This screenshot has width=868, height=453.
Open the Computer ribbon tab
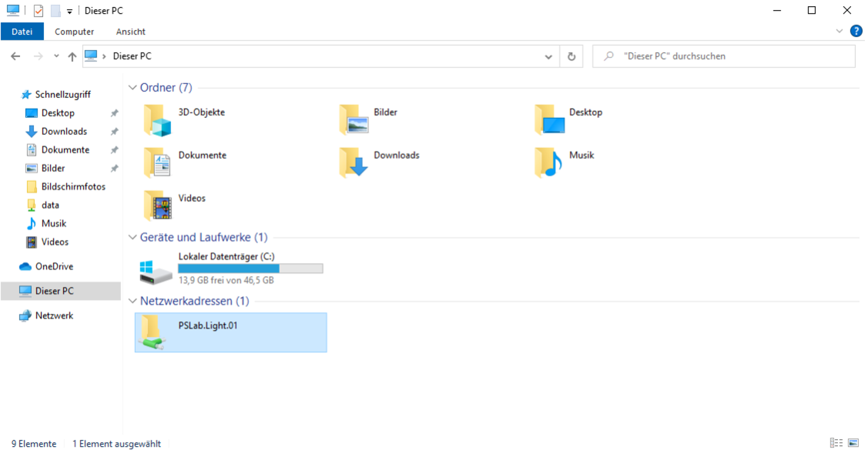coord(75,31)
